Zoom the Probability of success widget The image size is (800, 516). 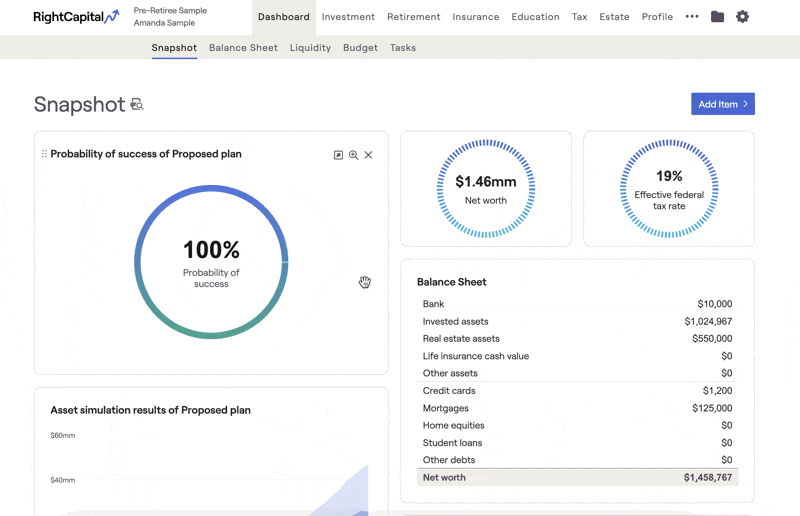click(x=353, y=155)
